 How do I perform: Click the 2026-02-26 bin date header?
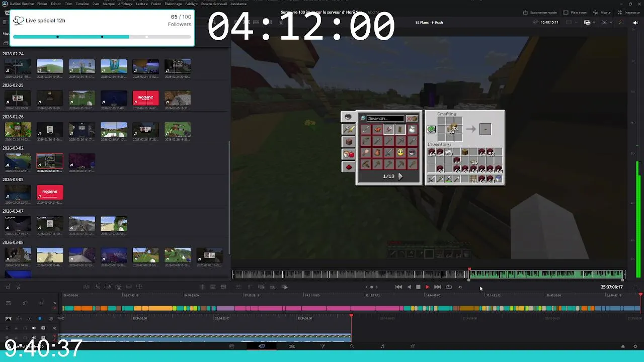(x=13, y=117)
